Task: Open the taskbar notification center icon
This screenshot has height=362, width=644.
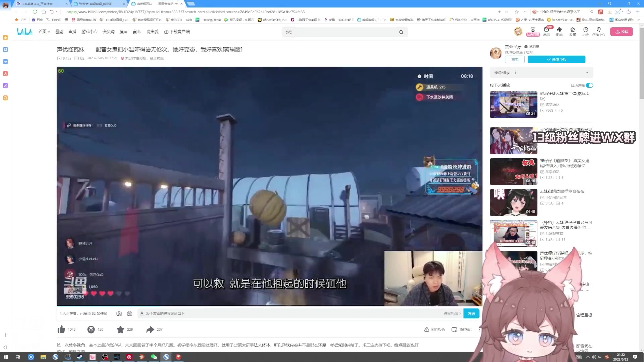Action: (635, 357)
